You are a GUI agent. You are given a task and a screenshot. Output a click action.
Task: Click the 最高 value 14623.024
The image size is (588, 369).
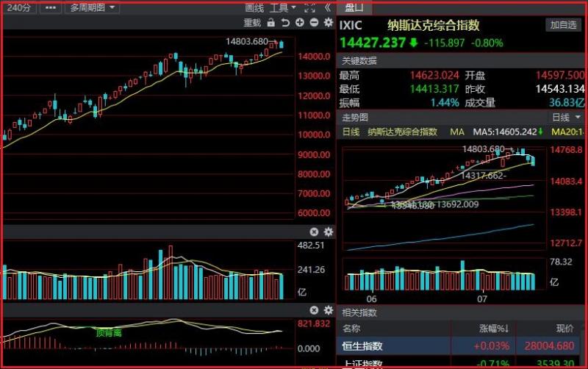(434, 76)
